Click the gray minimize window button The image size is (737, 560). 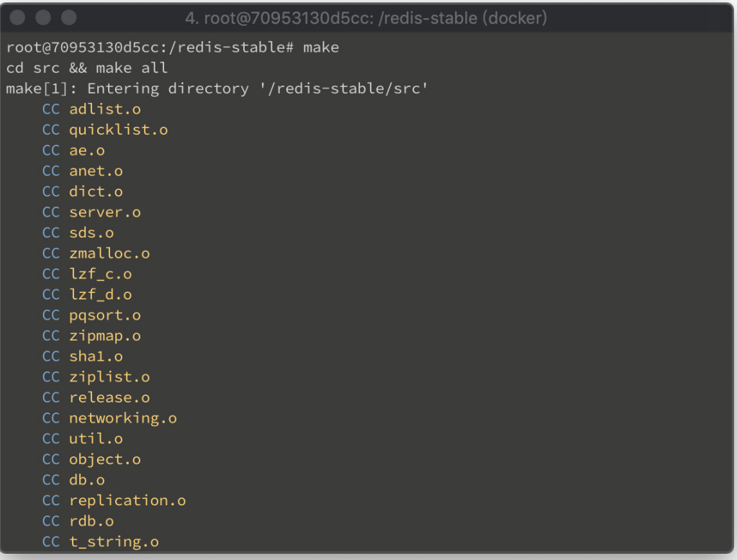tap(43, 17)
